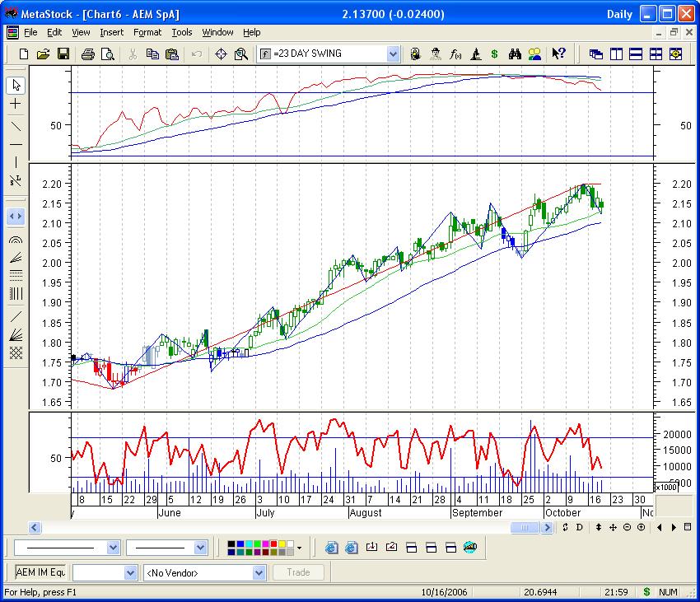Toggle the highlighted left-right arrows tool
This screenshot has height=602, width=700.
point(15,217)
